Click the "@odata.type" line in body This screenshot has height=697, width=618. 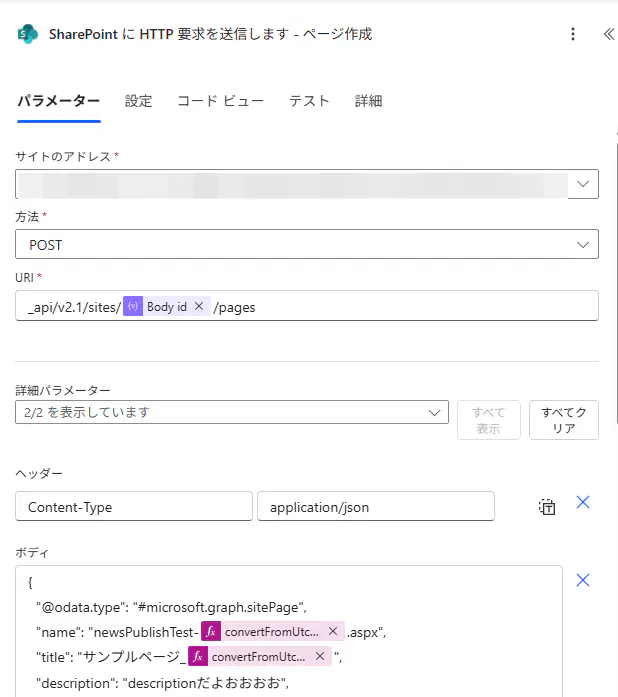click(171, 607)
